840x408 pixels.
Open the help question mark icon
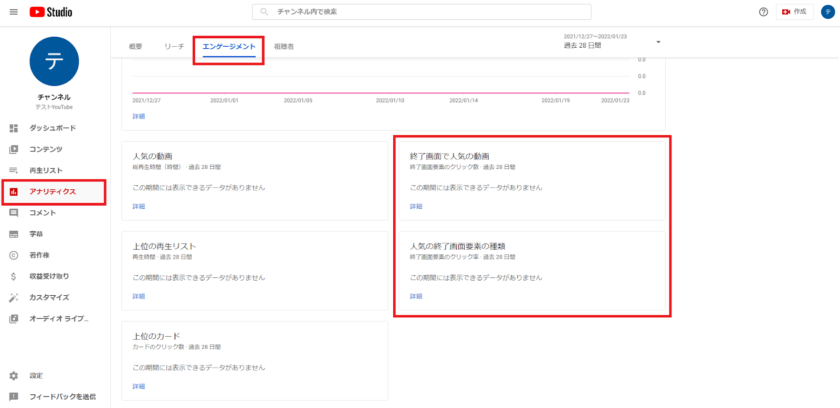coord(764,12)
